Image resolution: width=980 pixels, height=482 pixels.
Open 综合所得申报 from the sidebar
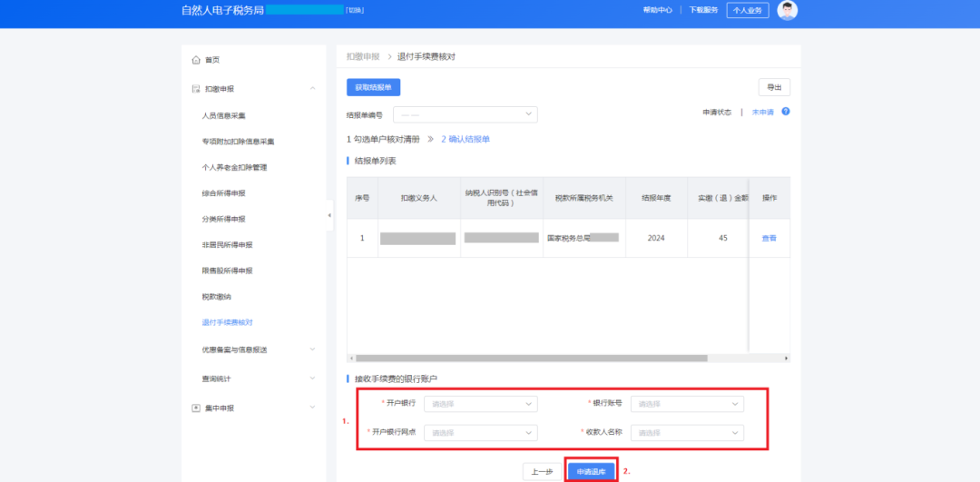[x=223, y=193]
